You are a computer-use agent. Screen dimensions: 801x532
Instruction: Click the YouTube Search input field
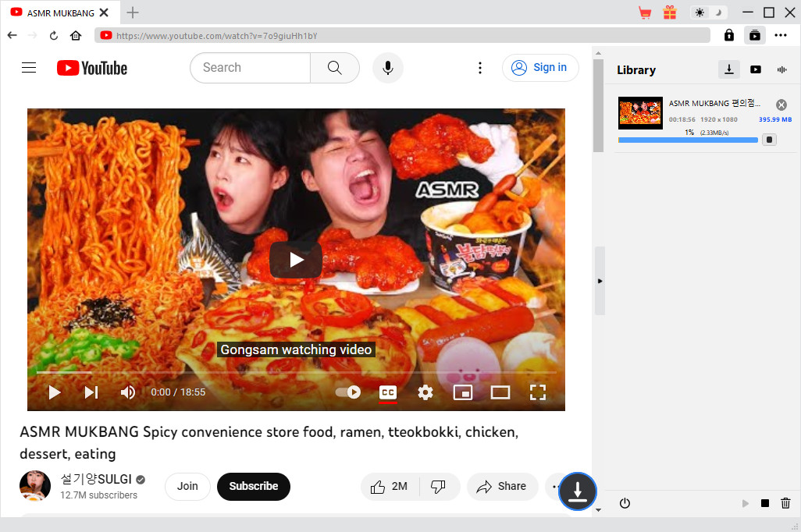(250, 68)
